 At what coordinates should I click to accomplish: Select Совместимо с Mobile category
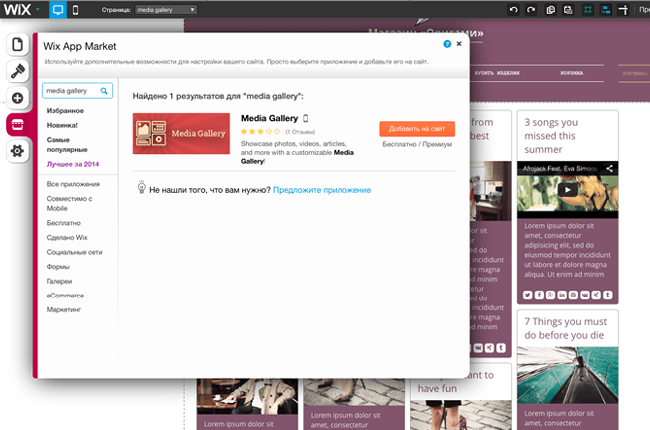point(69,204)
